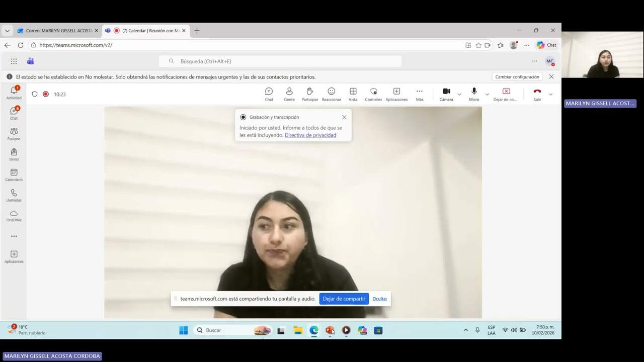Screen dimensions: 644x362
Task: Leave the meeting with Salir
Action: [537, 94]
